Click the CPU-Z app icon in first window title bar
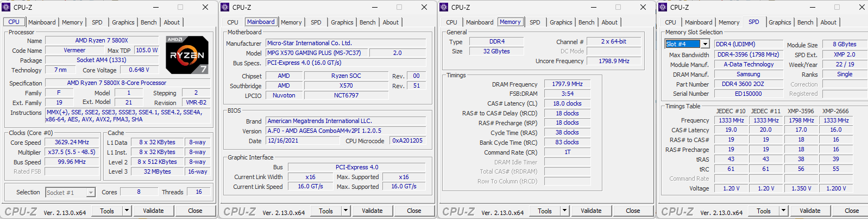The image size is (868, 221). pyautogui.click(x=7, y=7)
